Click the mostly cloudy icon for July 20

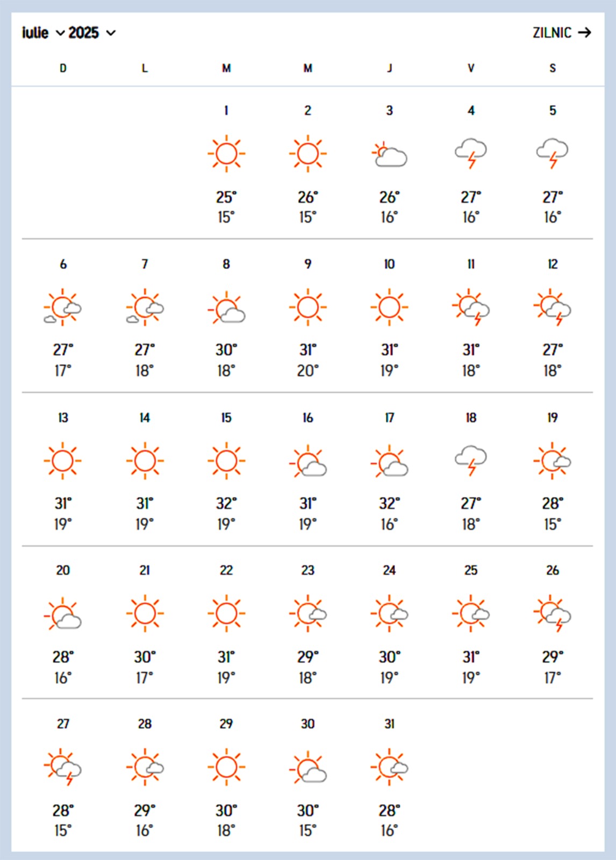[63, 614]
